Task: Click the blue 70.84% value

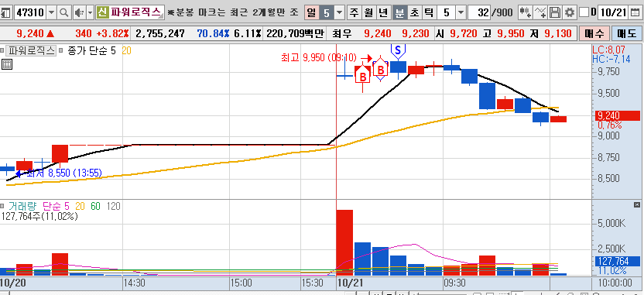Action: point(214,34)
